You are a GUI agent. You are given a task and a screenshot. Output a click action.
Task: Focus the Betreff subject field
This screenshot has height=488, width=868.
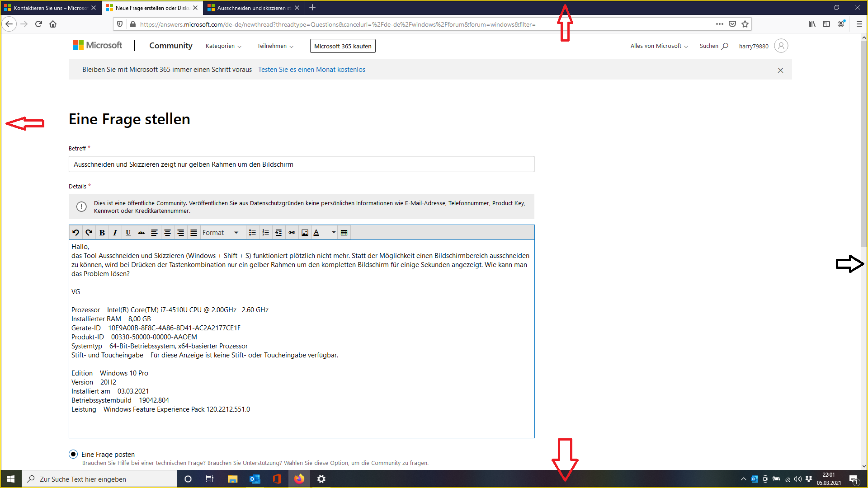pyautogui.click(x=301, y=164)
